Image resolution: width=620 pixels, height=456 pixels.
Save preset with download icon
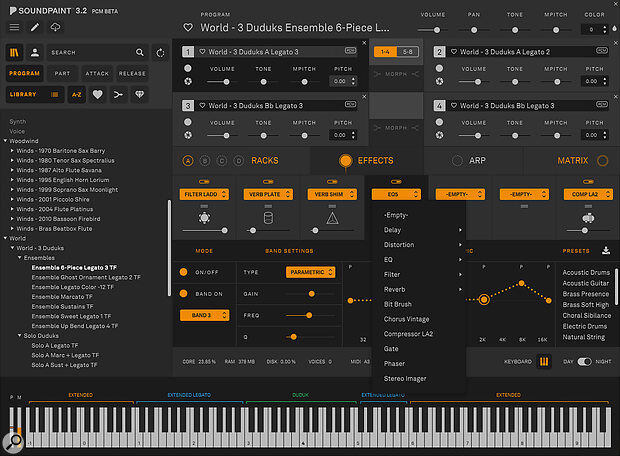click(606, 251)
